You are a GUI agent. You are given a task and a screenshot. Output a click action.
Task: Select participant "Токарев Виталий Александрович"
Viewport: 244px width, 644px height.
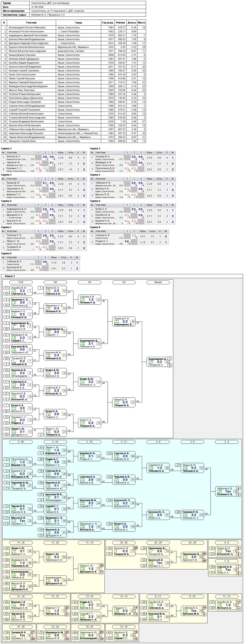tap(27, 118)
